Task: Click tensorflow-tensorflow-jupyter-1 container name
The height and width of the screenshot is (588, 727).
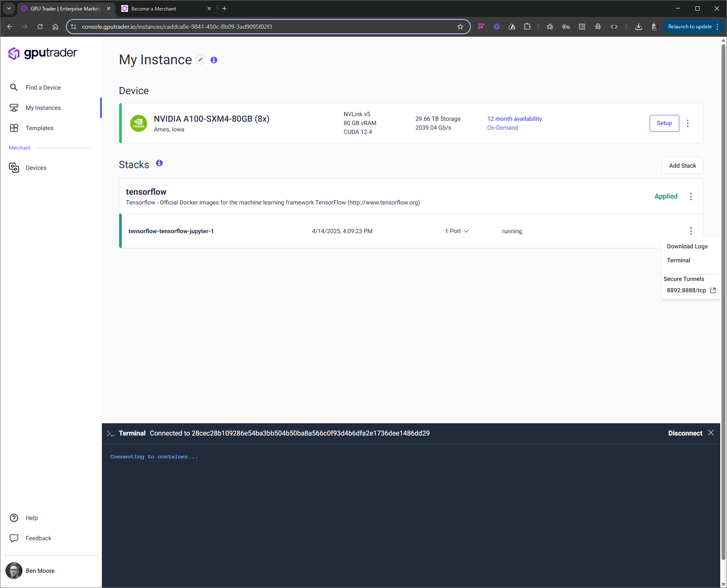Action: click(171, 231)
